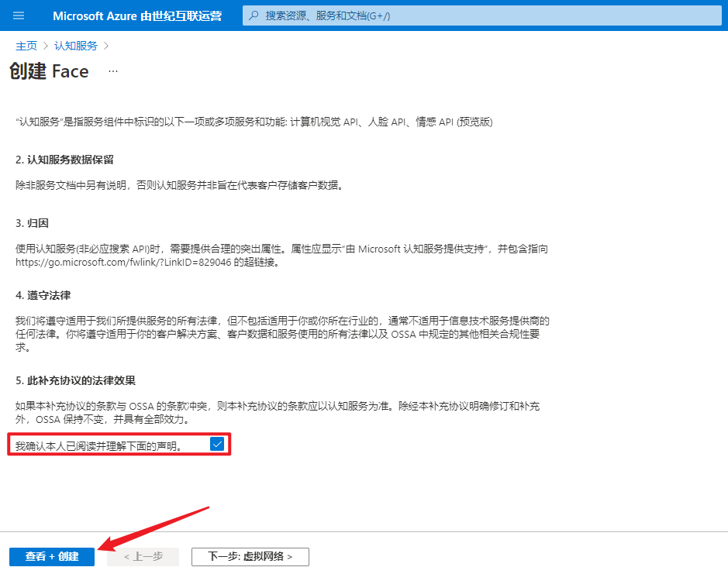
Task: Click the 创建 Face page title
Action: coord(49,71)
